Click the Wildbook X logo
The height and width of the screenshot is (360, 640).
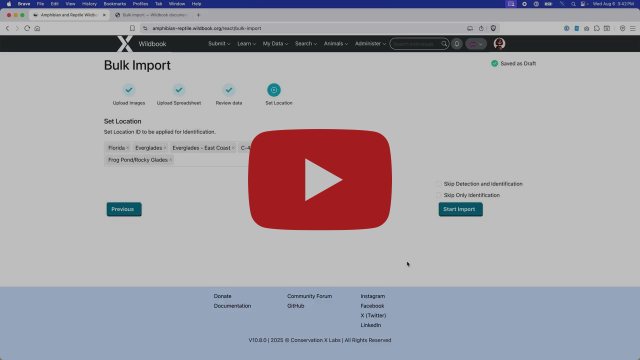click(124, 44)
